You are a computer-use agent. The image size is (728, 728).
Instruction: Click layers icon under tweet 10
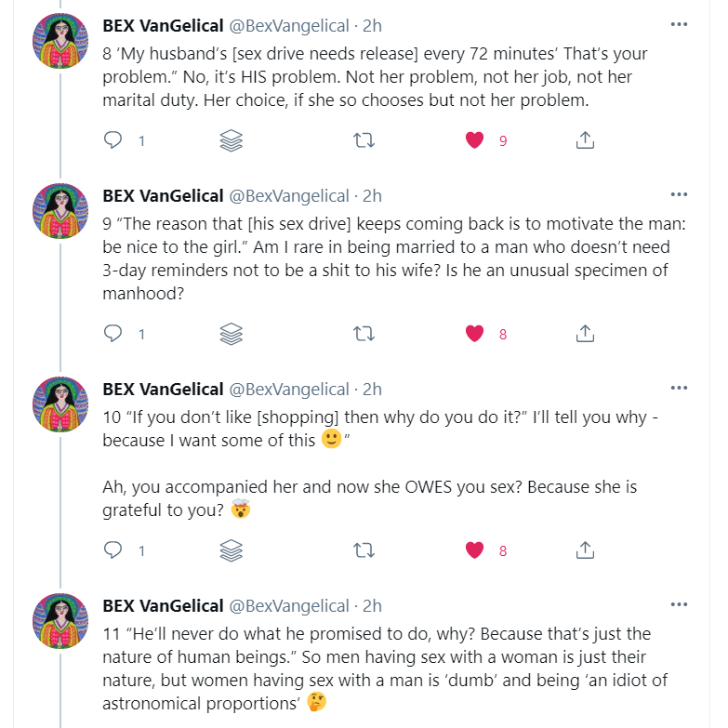coord(232,549)
